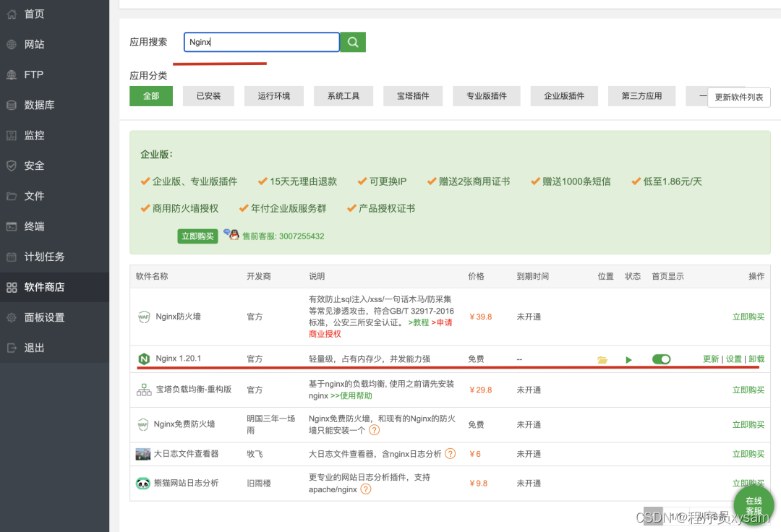Click the 到期时间 column header
781x532 pixels.
click(x=532, y=276)
